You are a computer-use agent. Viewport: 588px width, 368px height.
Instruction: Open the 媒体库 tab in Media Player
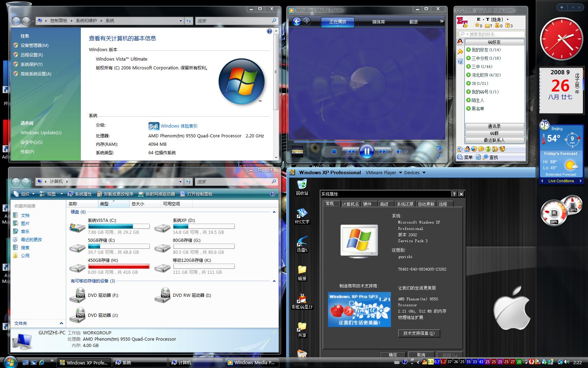click(x=378, y=22)
